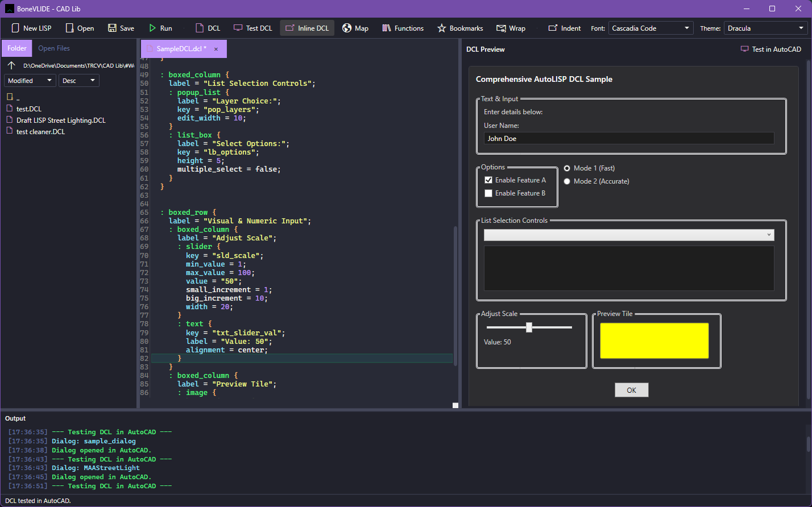This screenshot has height=507, width=812.
Task: Click the yellow Preview Tile image
Action: point(654,340)
